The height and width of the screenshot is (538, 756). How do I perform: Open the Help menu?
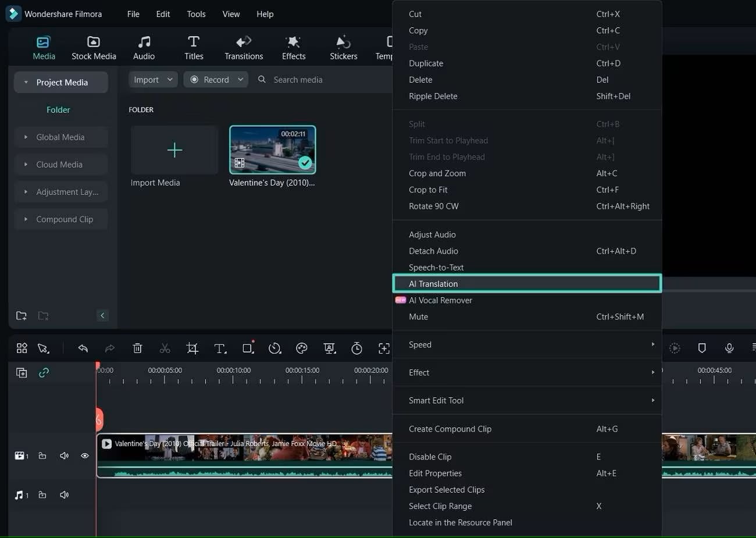(265, 14)
